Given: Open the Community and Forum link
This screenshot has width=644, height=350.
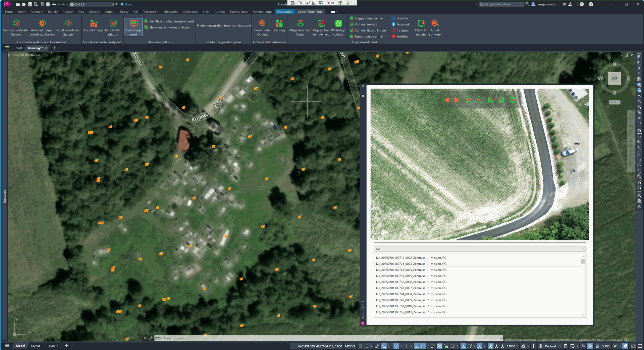Looking at the screenshot, I should pyautogui.click(x=370, y=31).
